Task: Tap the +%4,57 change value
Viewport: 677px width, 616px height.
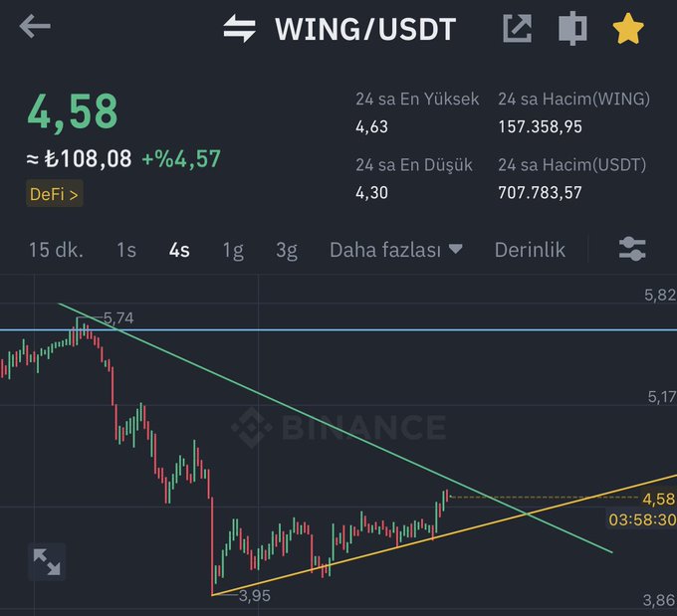Action: coord(181,158)
